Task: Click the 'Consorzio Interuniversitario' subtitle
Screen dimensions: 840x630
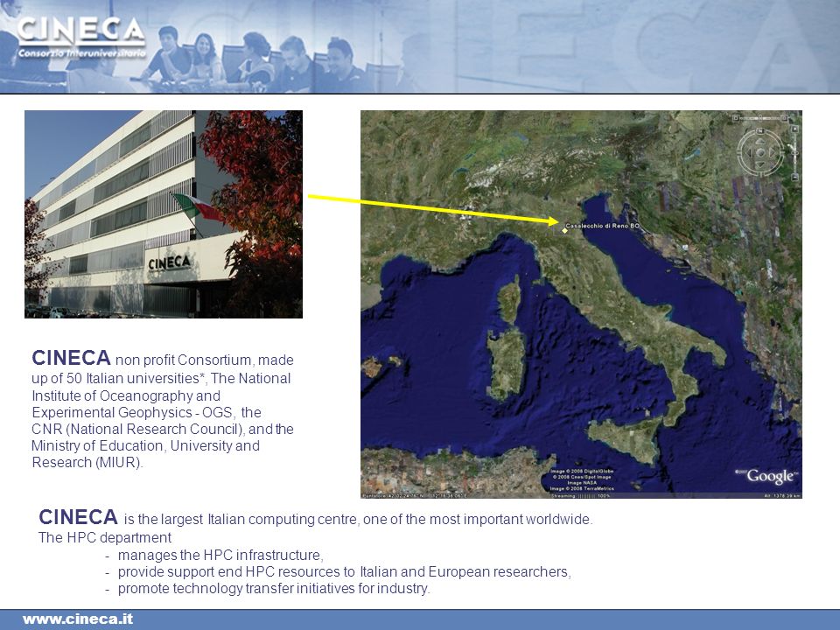Action: (81, 53)
